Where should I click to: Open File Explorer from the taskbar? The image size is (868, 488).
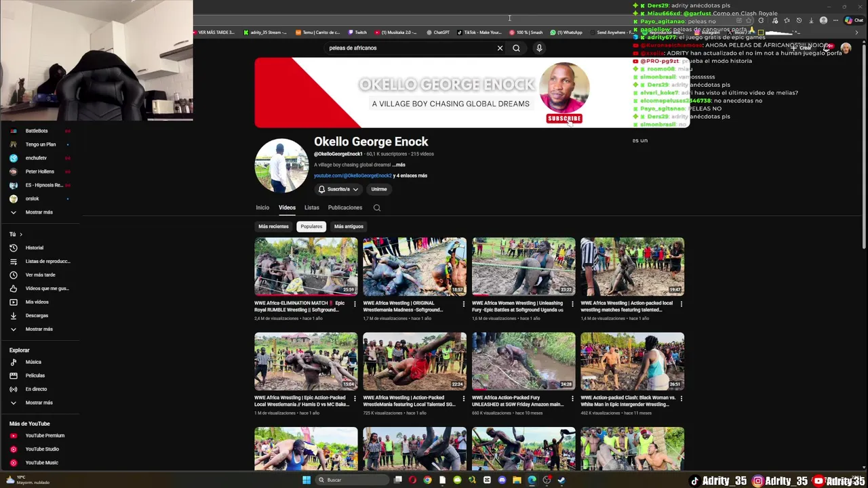click(517, 480)
